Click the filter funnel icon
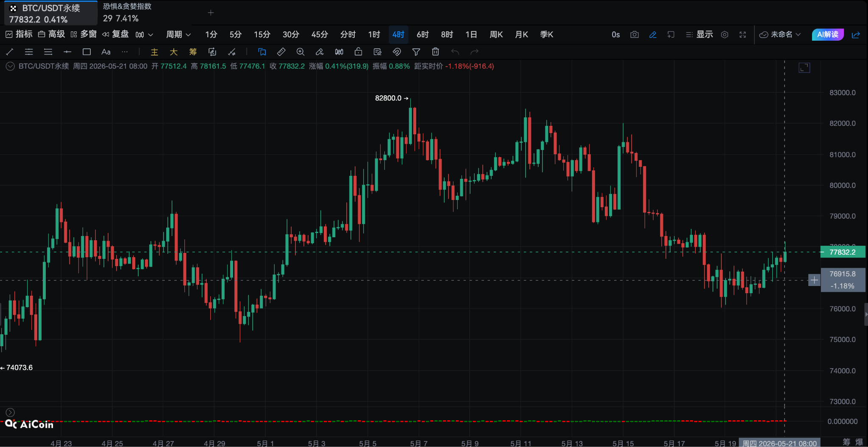Viewport: 868px width, 447px height. click(416, 52)
